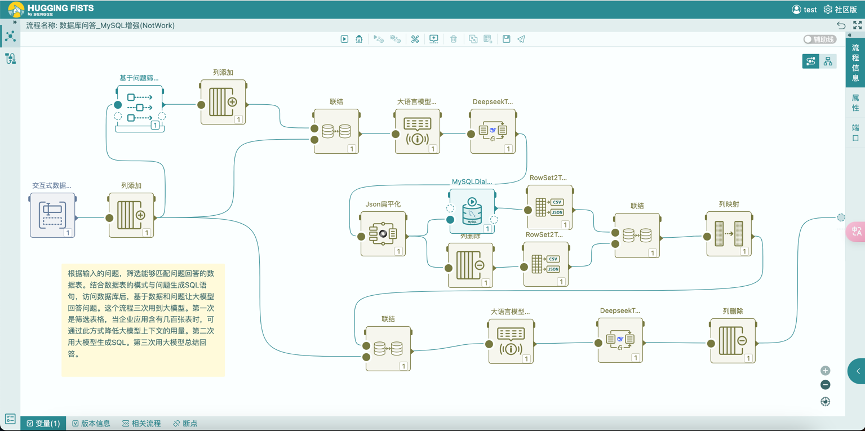Click the flow output port on right edge
The image size is (866, 431).
(x=841, y=217)
